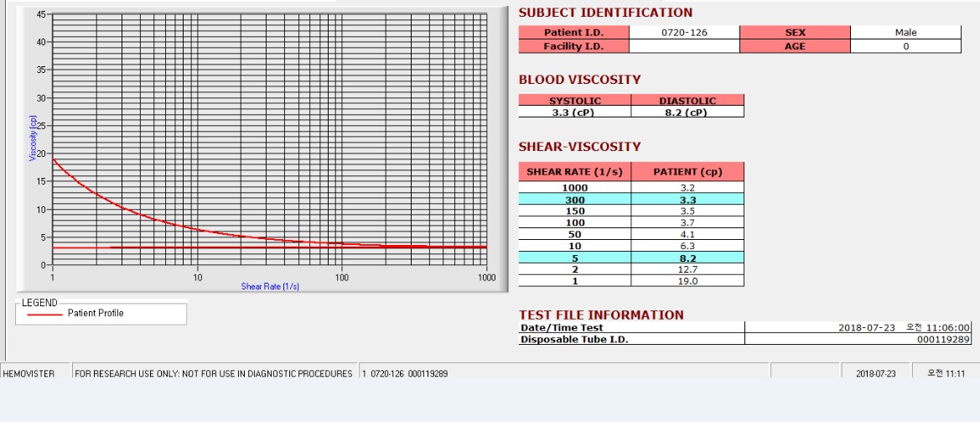Click the Male value cell
Screen dimensions: 980x422
pyautogui.click(x=905, y=33)
